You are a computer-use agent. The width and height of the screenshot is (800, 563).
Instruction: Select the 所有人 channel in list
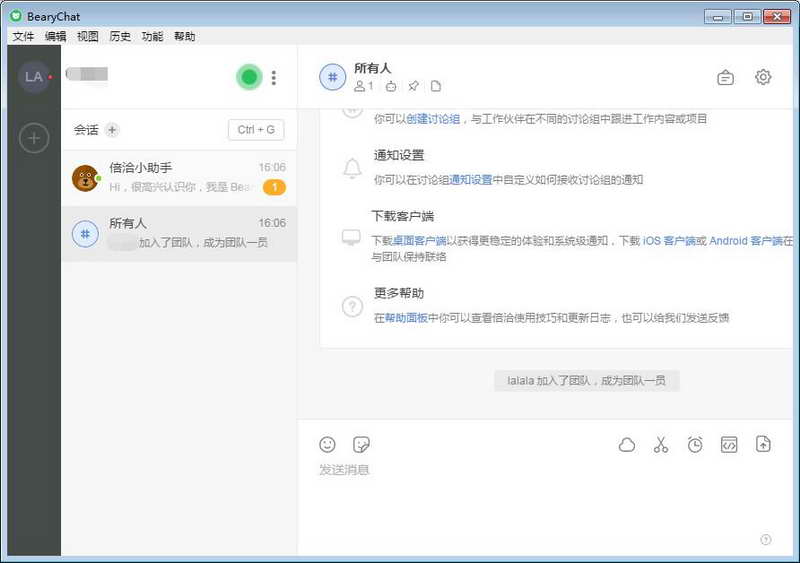tap(179, 234)
